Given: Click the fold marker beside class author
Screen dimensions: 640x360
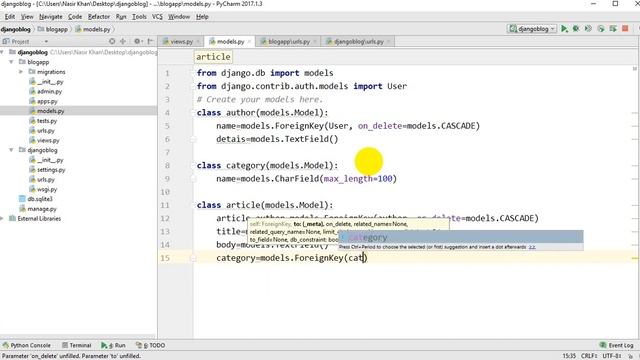Looking at the screenshot, I should pos(194,113).
